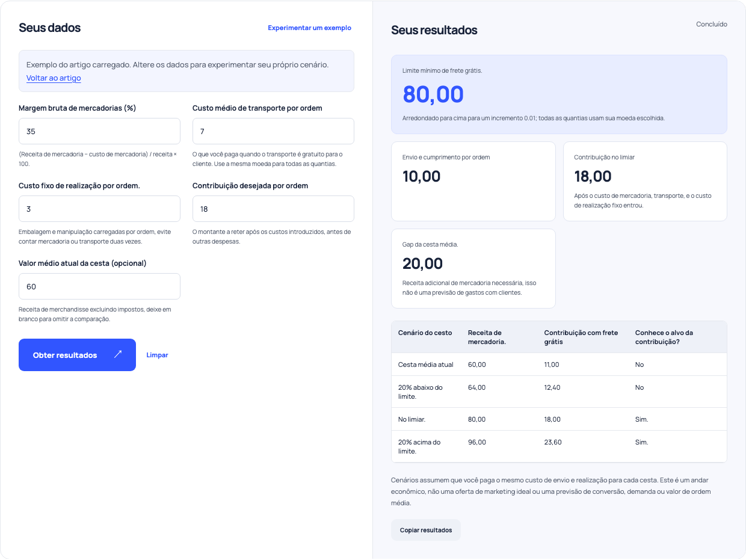The image size is (746, 560).
Task: Click the 18,00 Contribuição no limiar card value
Action: coord(593,176)
